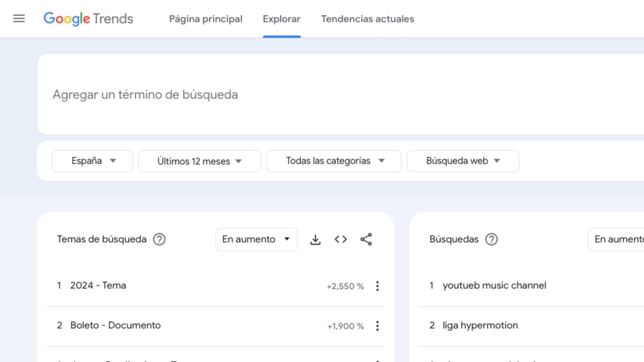The height and width of the screenshot is (362, 644).
Task: Show help for Búsquedas
Action: tap(491, 239)
